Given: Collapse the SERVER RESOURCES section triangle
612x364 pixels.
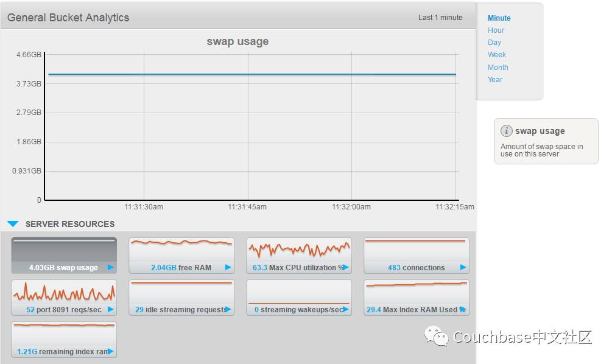Looking at the screenshot, I should [13, 223].
